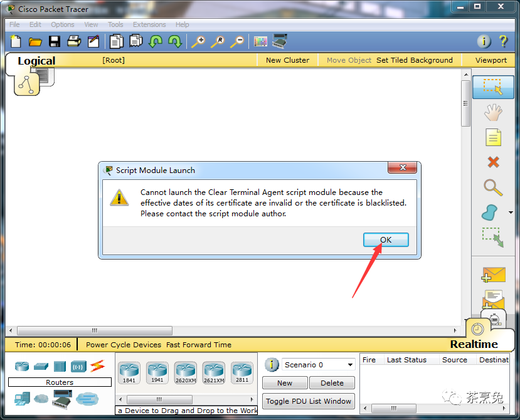Choose the Place Note tool
520x420 pixels.
[x=493, y=137]
